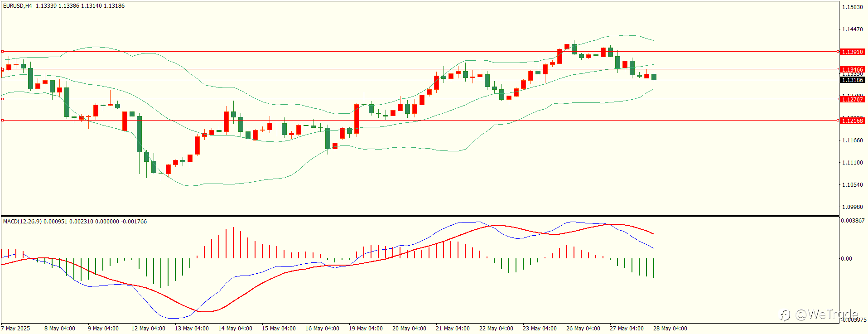Viewport: 868px width, 334px height.
Task: Click the 13 May 04:00 time marker
Action: click(192, 329)
